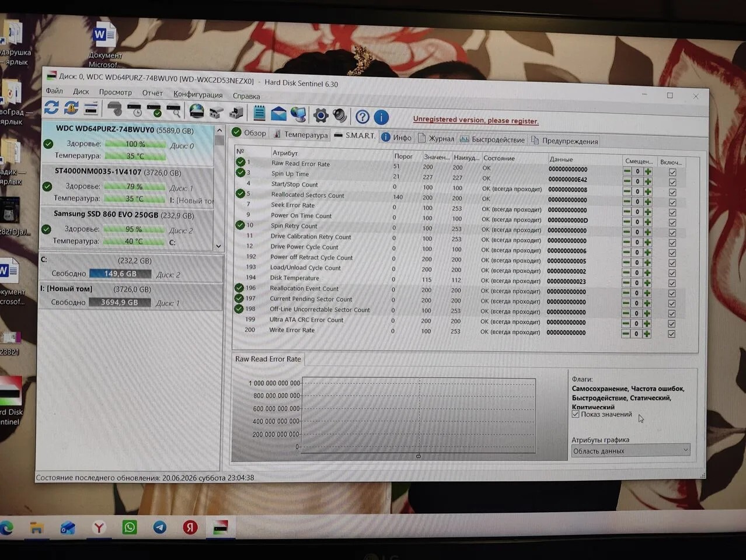The image size is (746, 560).
Task: Switch to the Быстродействие tab
Action: coord(493,139)
